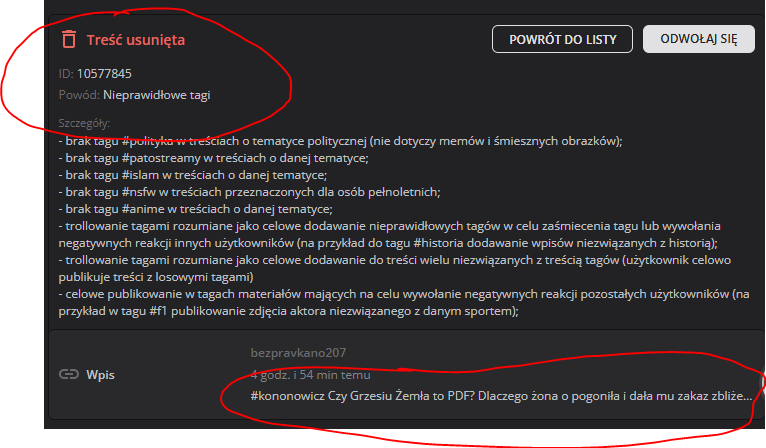Open the bezprawkano207 user profile
766x448 pixels.
296,353
